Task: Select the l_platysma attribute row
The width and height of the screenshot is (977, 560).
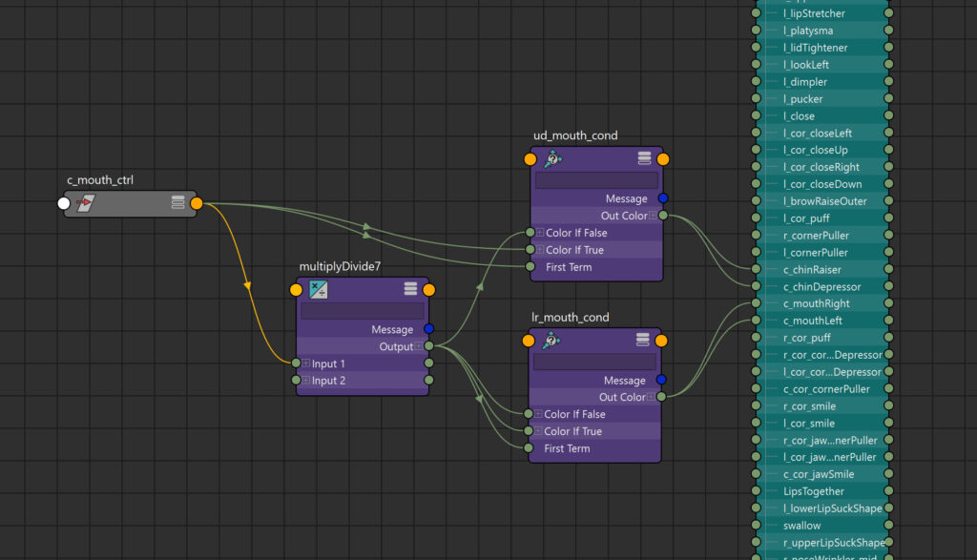Action: point(822,31)
